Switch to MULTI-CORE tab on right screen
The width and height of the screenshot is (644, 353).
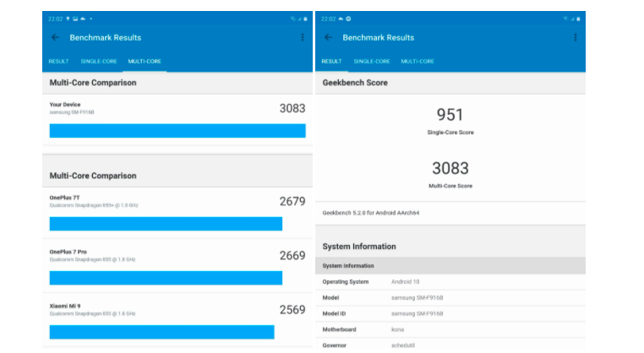pos(418,62)
